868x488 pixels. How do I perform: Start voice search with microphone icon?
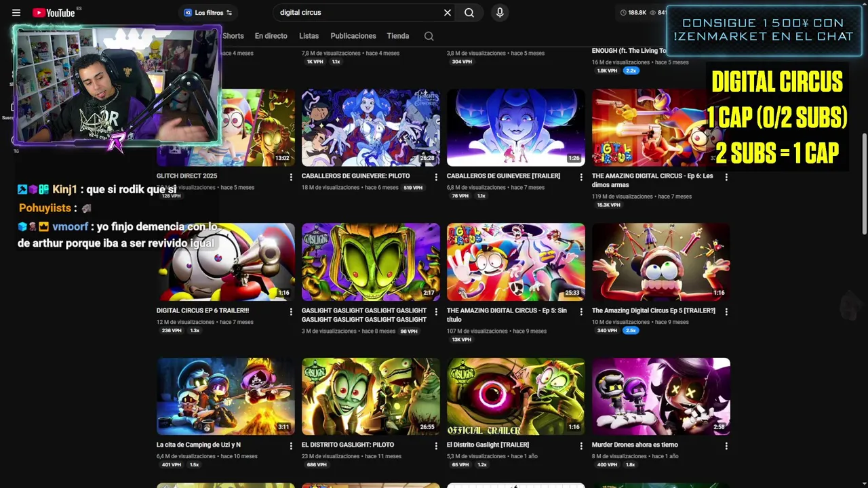500,12
